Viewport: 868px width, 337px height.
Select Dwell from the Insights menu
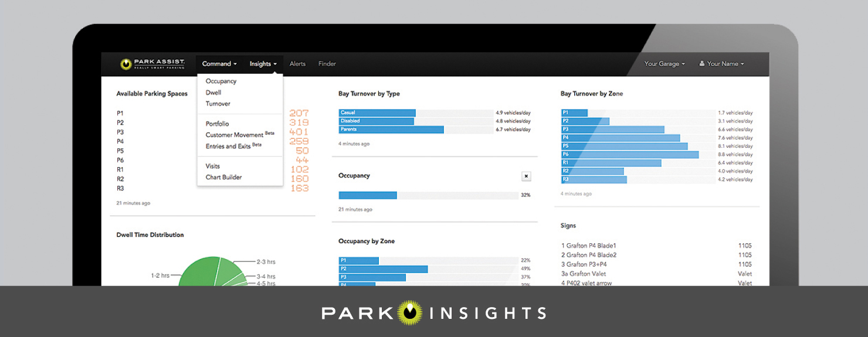coord(213,93)
